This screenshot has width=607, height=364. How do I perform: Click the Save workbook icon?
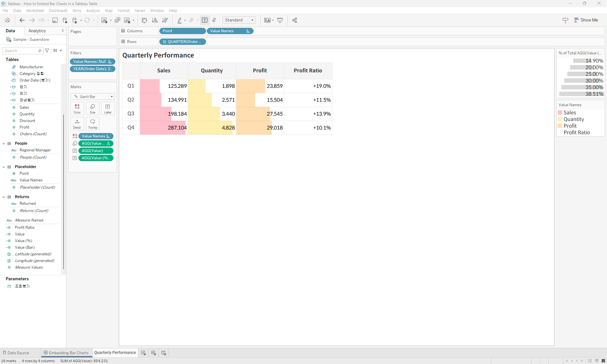pos(55,20)
